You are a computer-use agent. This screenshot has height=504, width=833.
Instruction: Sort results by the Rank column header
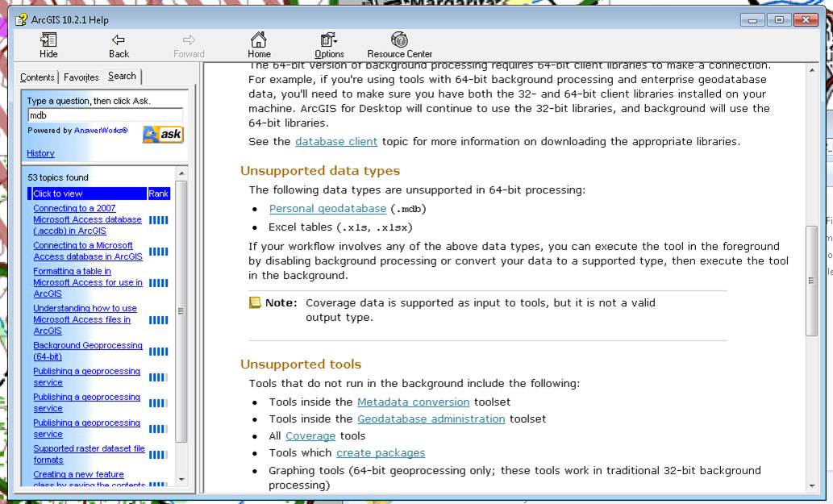tap(158, 194)
